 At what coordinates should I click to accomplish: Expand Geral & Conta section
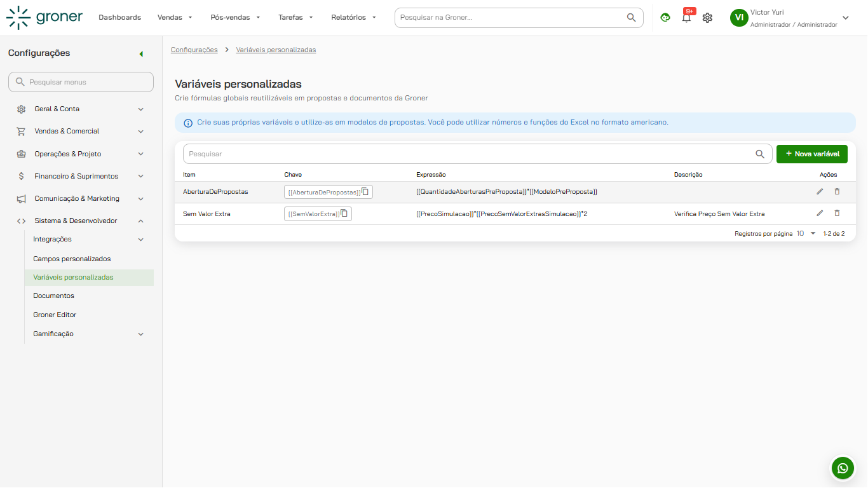tap(141, 109)
